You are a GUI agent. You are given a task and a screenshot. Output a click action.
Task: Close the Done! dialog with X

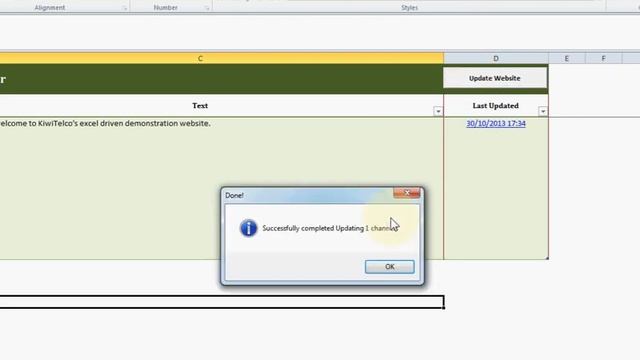click(x=407, y=193)
